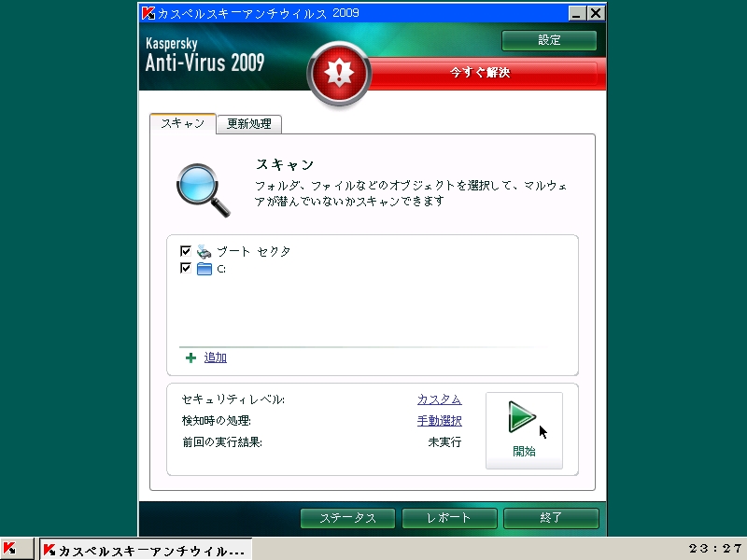Open the 手動選択 action link
Screen dimensions: 747x560
439,421
